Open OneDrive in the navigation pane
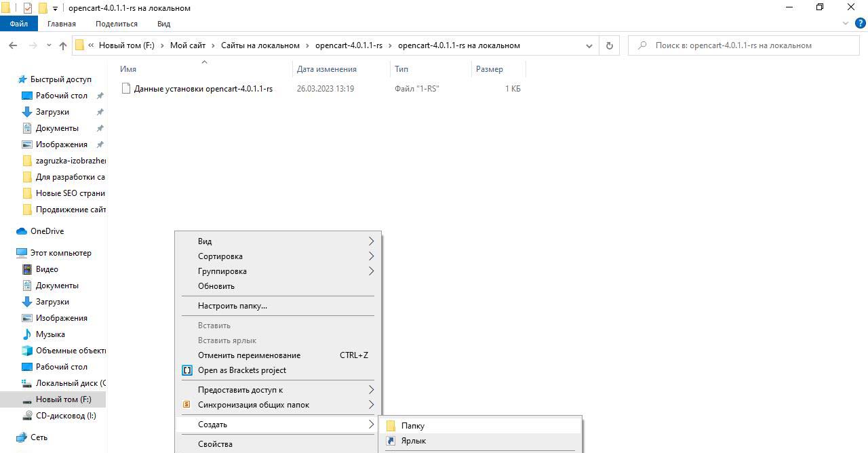Viewport: 868px width, 453px height. (47, 231)
